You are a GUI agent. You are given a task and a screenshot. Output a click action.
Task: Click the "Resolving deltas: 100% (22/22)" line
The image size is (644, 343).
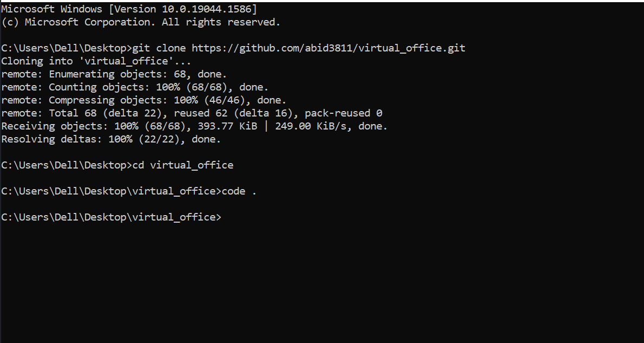click(x=111, y=139)
